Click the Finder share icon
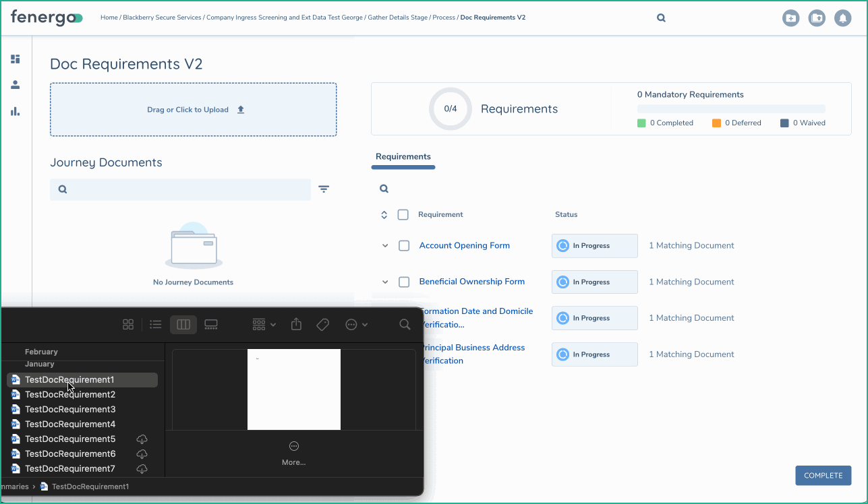This screenshot has width=868, height=504. click(296, 324)
